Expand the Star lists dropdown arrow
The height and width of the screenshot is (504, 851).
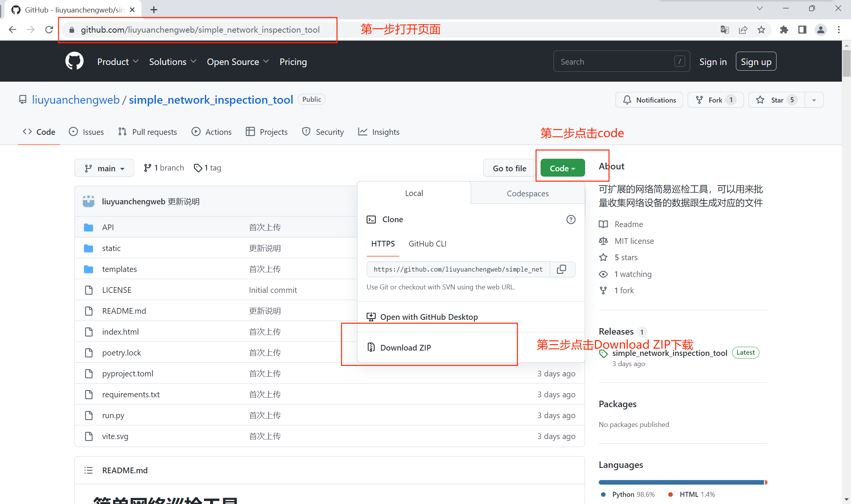814,100
